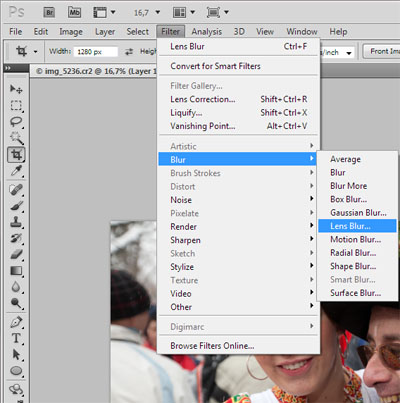This screenshot has height=403, width=400.
Task: Close the open Filter menu
Action: click(x=170, y=32)
